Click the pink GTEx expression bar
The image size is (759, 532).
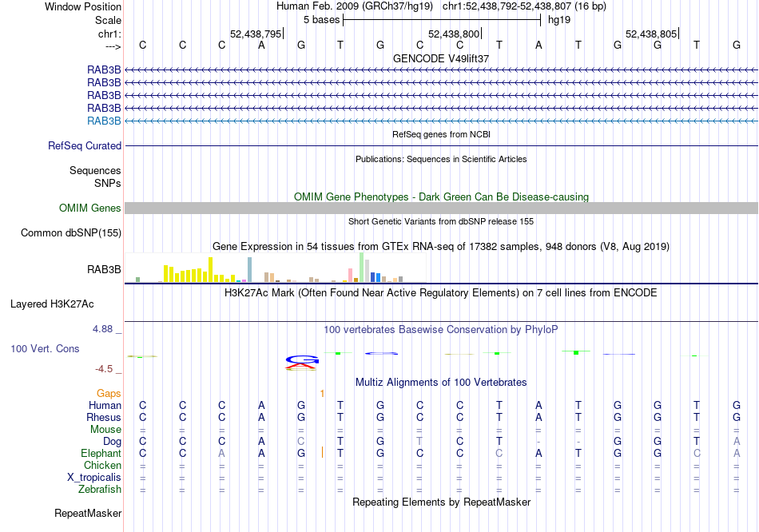pyautogui.click(x=351, y=275)
